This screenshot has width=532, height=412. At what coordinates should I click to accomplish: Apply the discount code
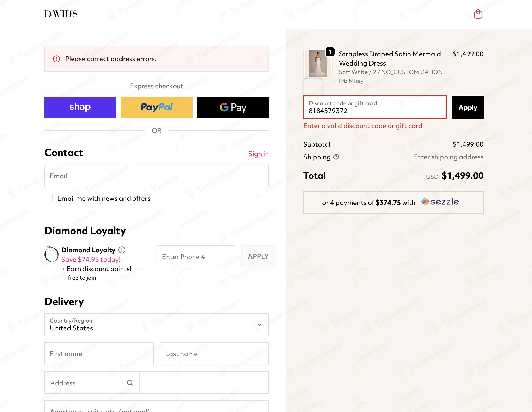point(468,107)
